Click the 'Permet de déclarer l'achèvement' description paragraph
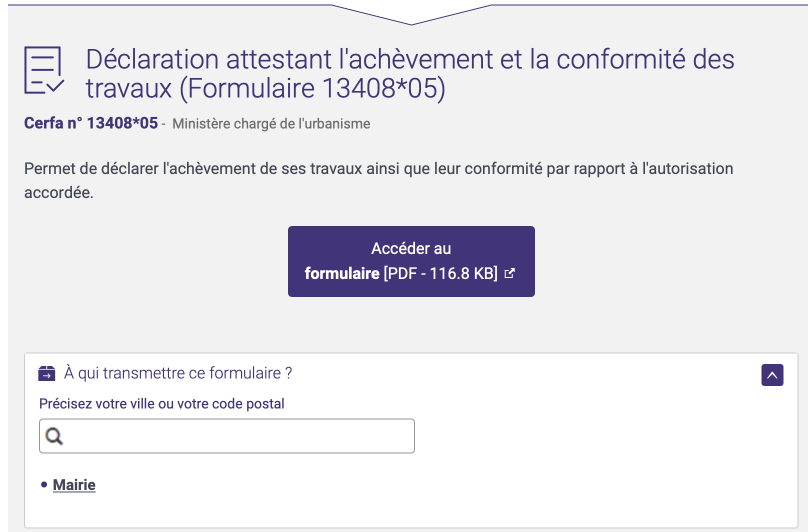This screenshot has width=808, height=532. click(x=378, y=180)
